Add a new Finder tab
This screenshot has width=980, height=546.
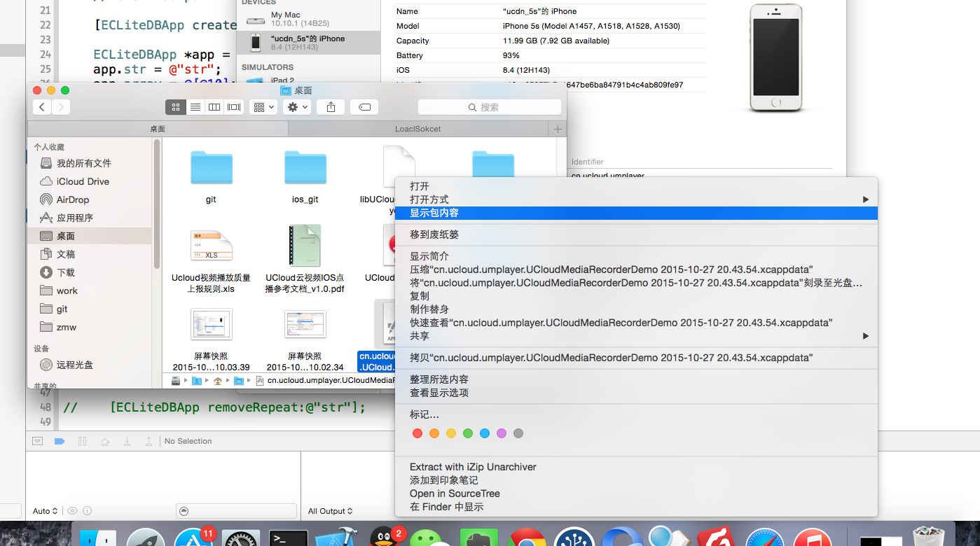tap(558, 129)
